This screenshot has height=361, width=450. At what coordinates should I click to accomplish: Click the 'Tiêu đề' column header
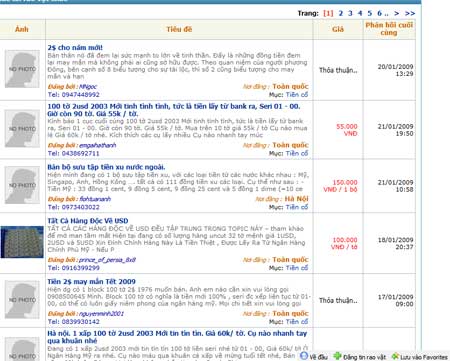[x=179, y=29]
